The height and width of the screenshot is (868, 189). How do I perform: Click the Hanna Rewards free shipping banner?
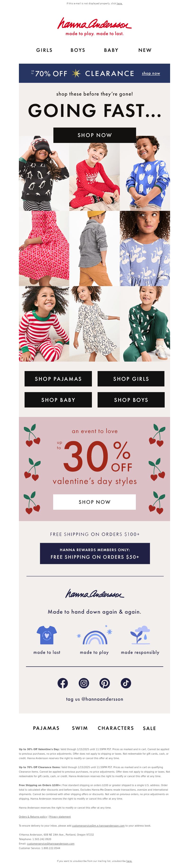pos(95,553)
